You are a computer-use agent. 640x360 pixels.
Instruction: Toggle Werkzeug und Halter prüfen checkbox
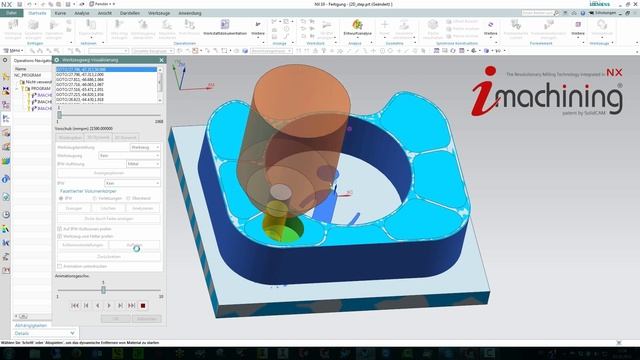(x=60, y=236)
